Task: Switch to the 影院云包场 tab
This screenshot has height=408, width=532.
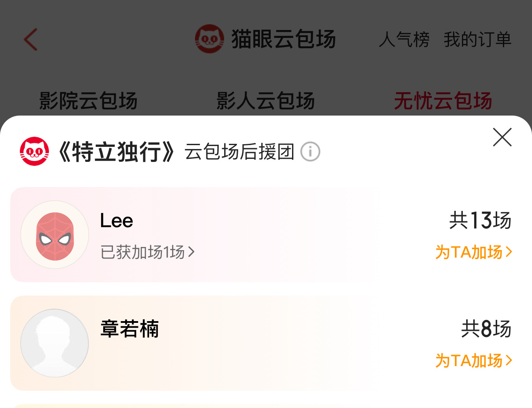Action: [x=88, y=101]
